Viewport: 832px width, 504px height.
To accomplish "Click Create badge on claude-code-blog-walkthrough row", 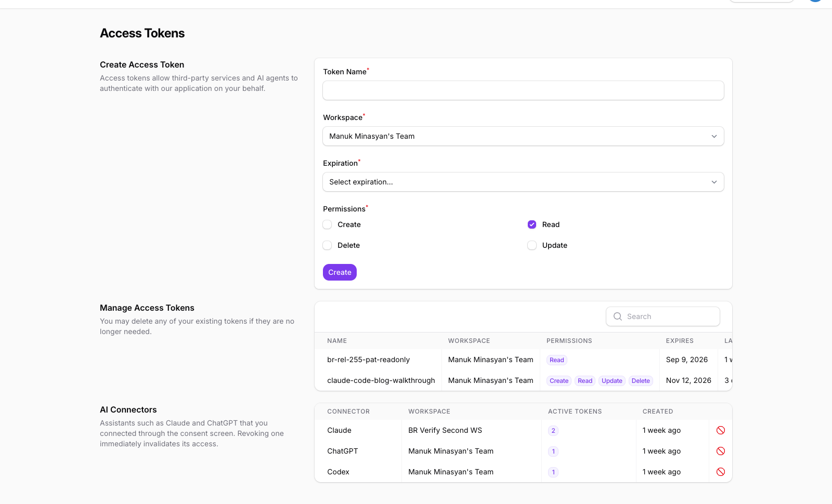I will 559,381.
